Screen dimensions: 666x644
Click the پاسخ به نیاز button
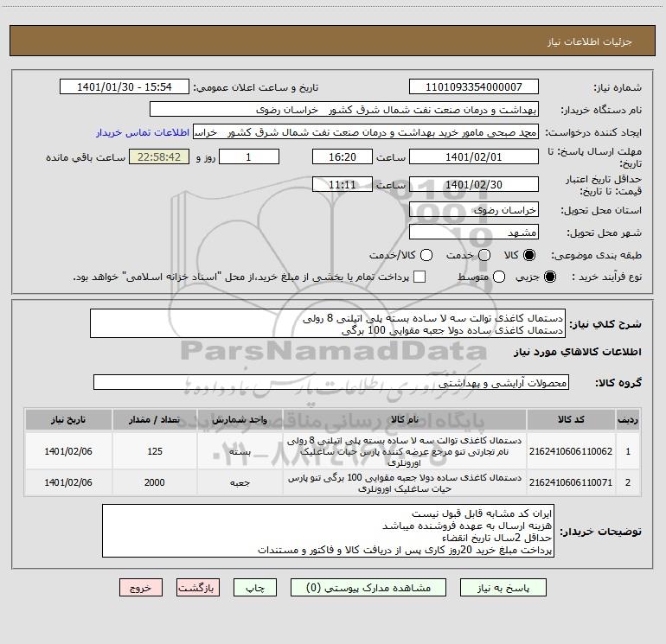[503, 588]
